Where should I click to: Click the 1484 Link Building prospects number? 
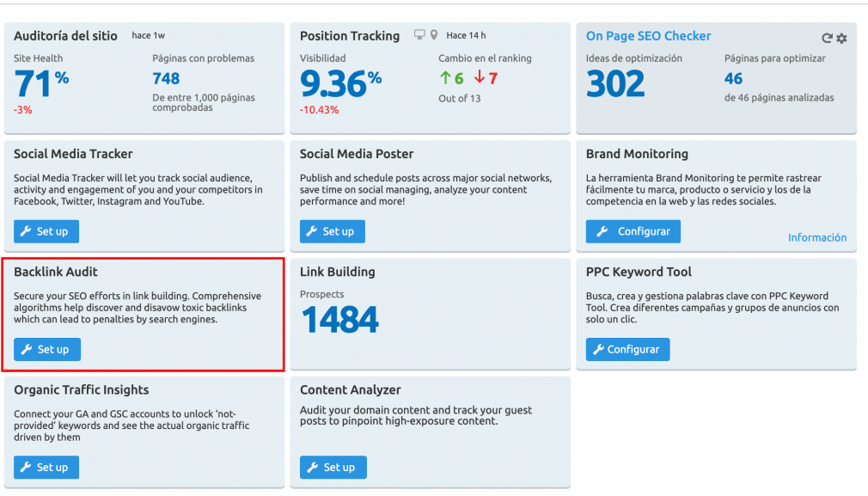[x=339, y=320]
